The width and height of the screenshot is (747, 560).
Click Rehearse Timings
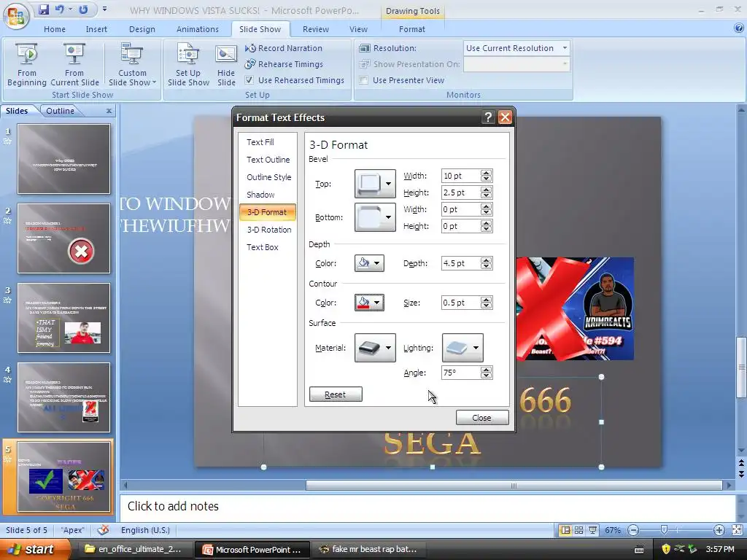coord(284,64)
